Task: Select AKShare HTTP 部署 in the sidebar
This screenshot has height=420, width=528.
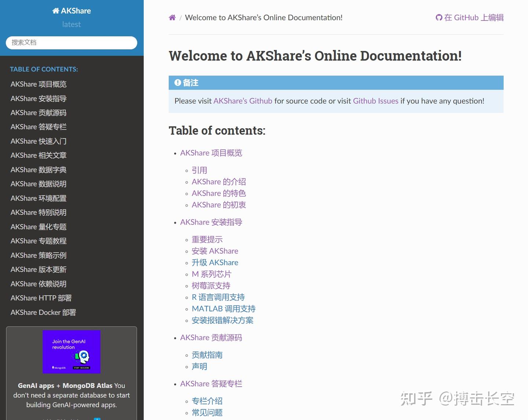Action: pos(41,298)
